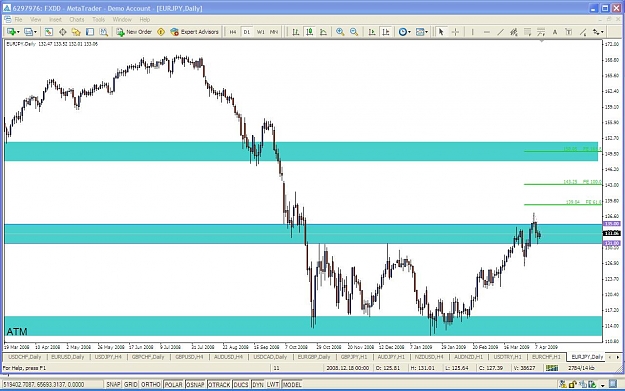Image resolution: width=625 pixels, height=391 pixels.
Task: Open the Strategy Tester
Action: tap(104, 32)
